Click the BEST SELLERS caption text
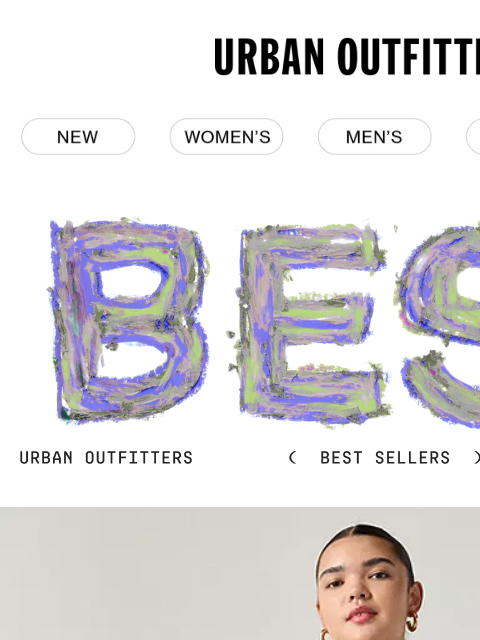480x640 pixels. 385,458
